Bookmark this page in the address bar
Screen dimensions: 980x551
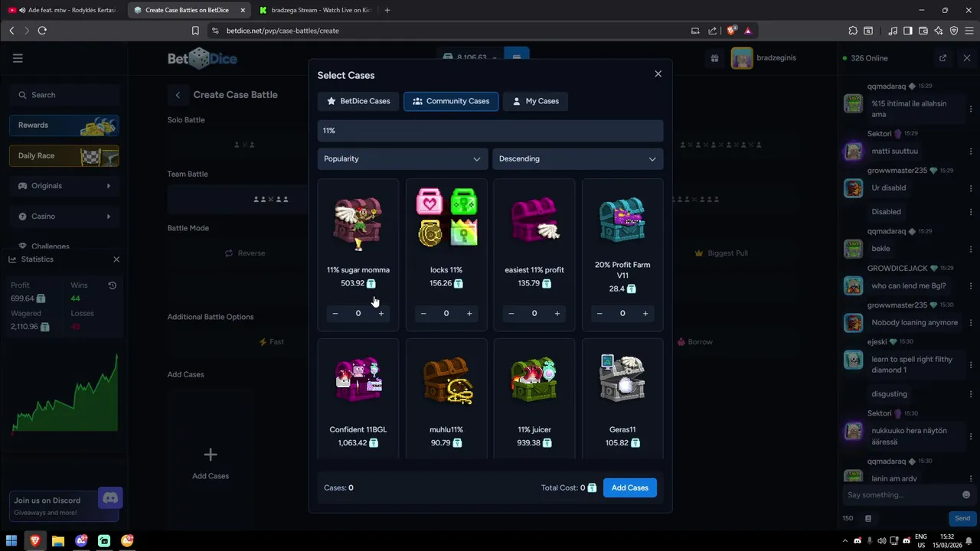point(195,31)
